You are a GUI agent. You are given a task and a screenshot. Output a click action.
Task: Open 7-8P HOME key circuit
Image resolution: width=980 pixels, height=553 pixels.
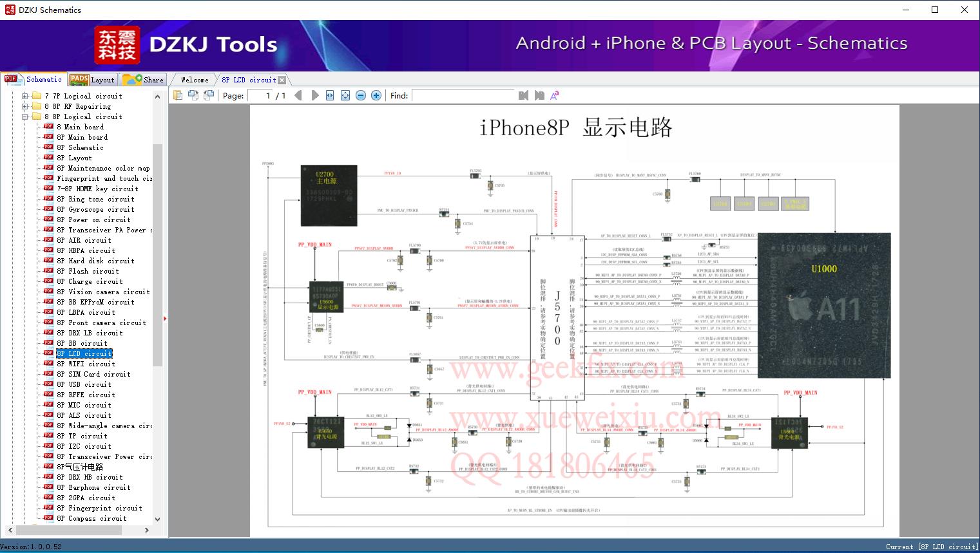97,189
